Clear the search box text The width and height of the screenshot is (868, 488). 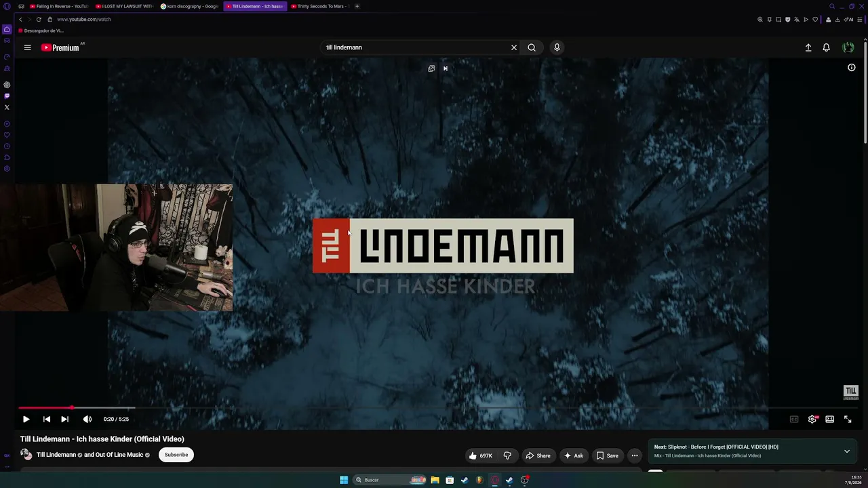click(514, 47)
